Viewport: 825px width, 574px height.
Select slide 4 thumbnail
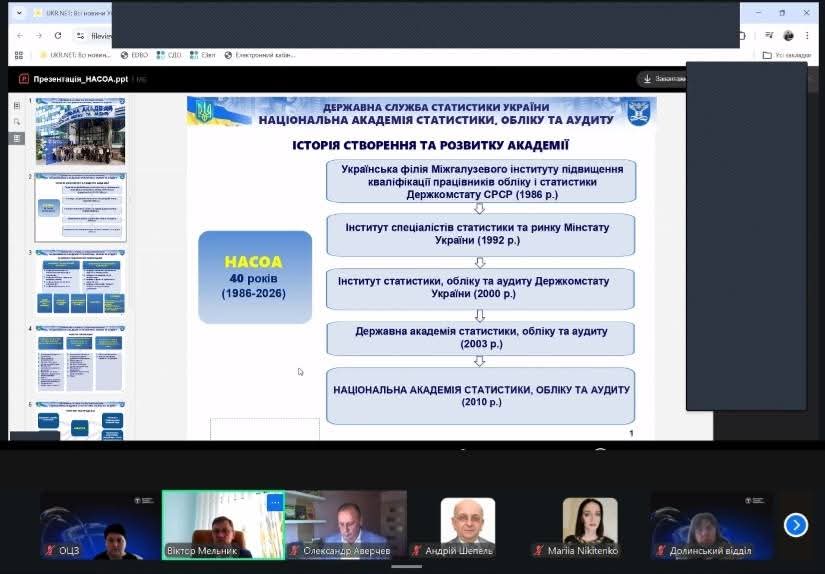[81, 358]
